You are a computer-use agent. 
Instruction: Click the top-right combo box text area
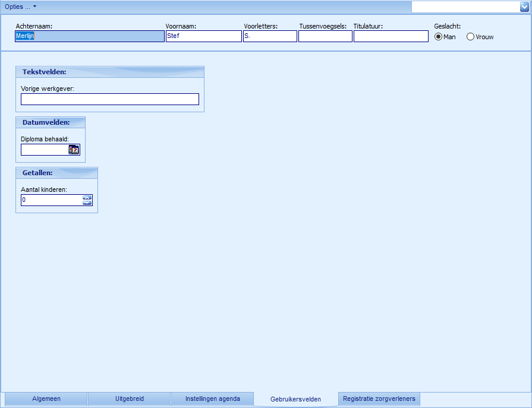click(x=465, y=7)
